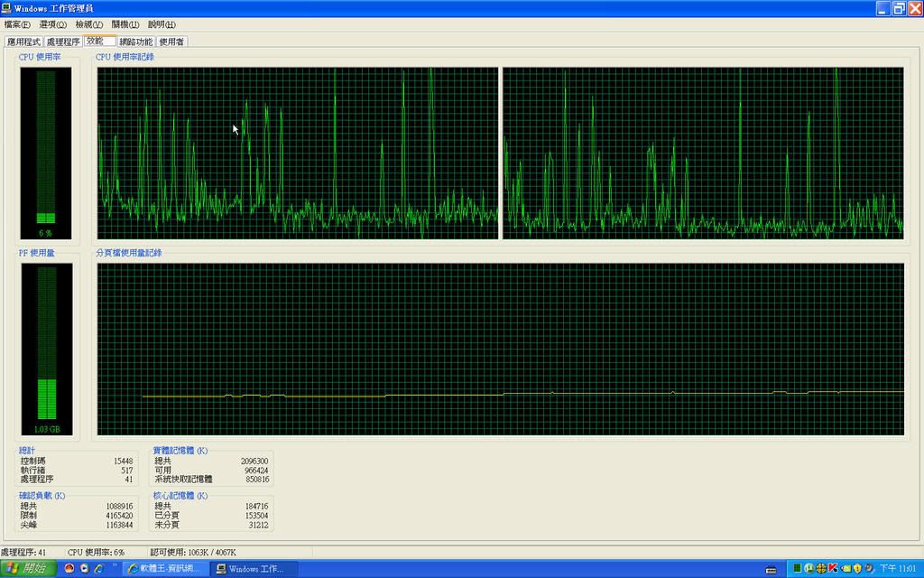Click the keyboard language bar icon
Image resolution: width=924 pixels, height=578 pixels.
771,569
